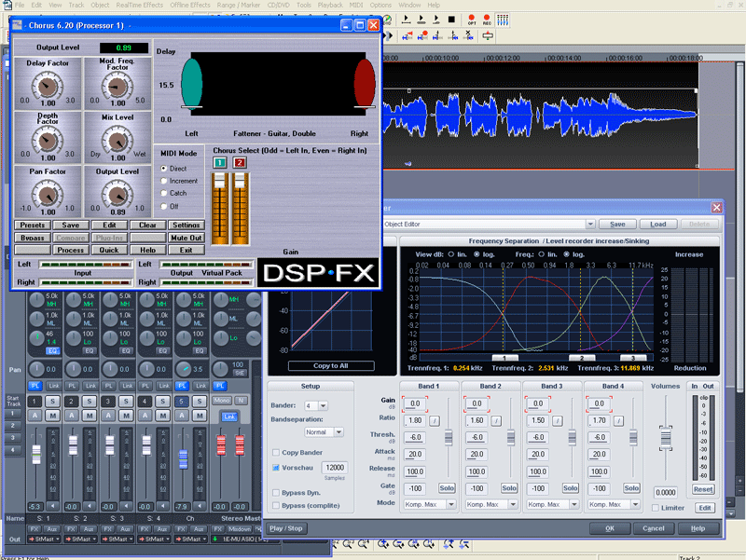Click the REC record icon
This screenshot has height=560, width=746.
489,19
